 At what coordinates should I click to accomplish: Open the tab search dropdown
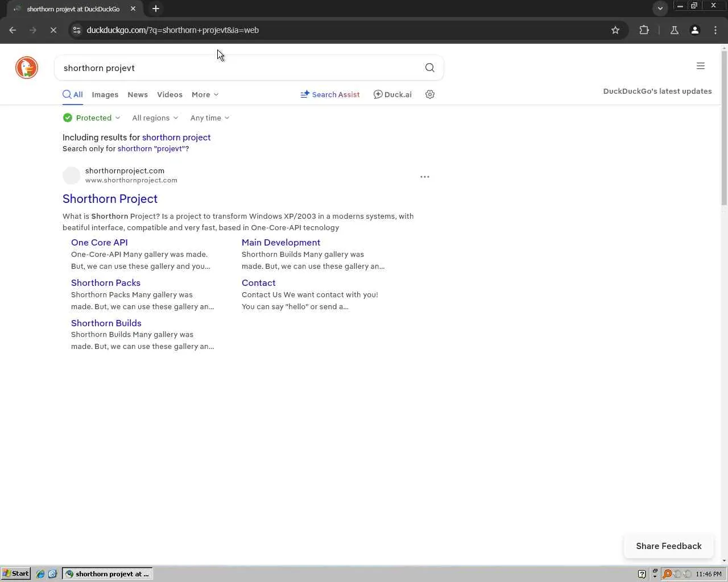coord(660,9)
